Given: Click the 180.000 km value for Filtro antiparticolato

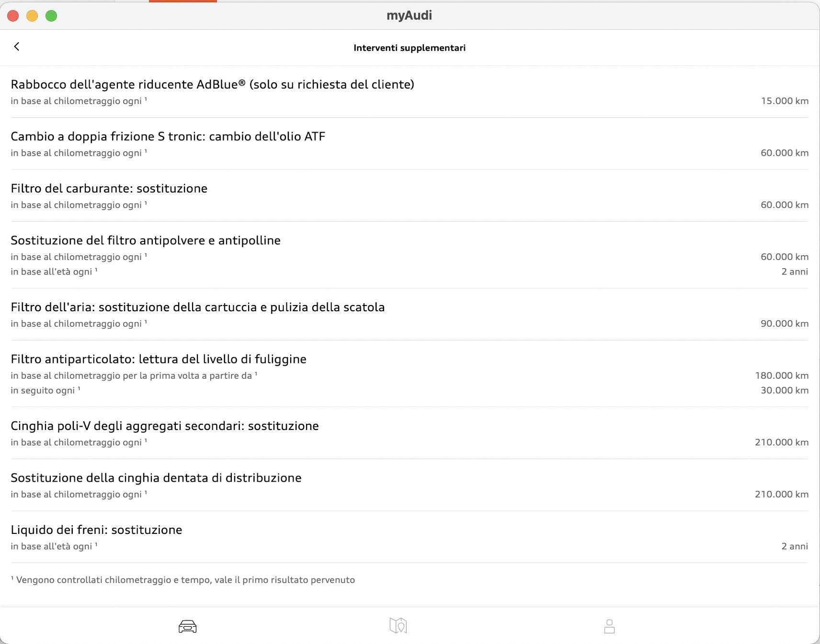Looking at the screenshot, I should [x=782, y=375].
